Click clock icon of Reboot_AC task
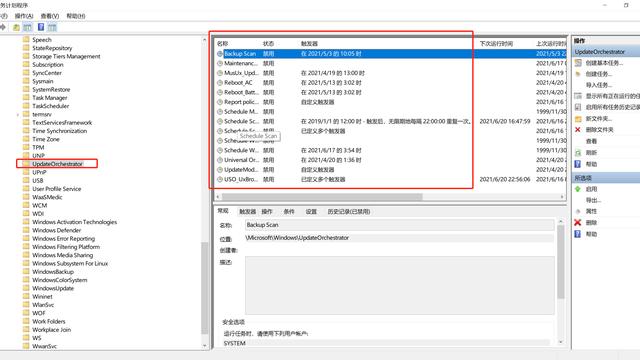640x360 pixels. [220, 83]
